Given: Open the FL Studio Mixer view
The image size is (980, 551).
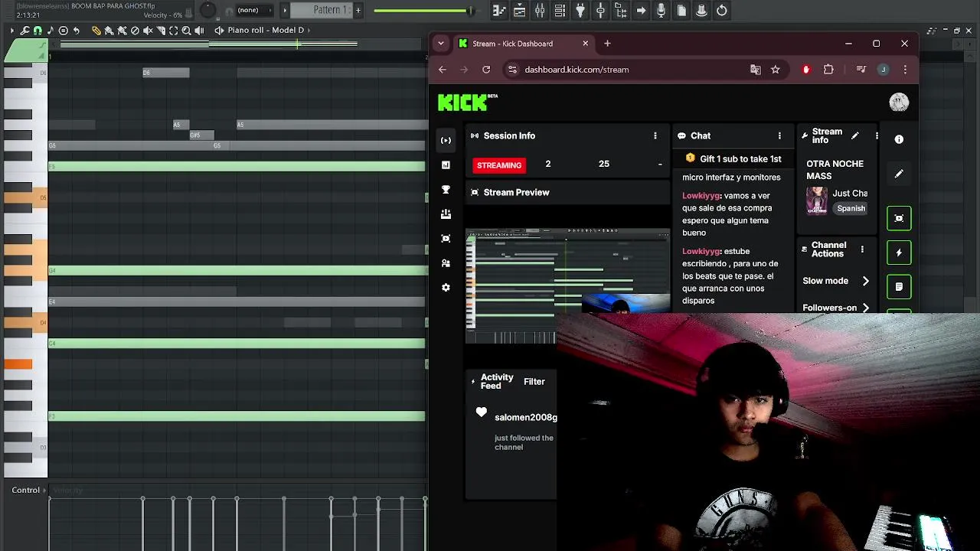Looking at the screenshot, I should pos(540,10).
